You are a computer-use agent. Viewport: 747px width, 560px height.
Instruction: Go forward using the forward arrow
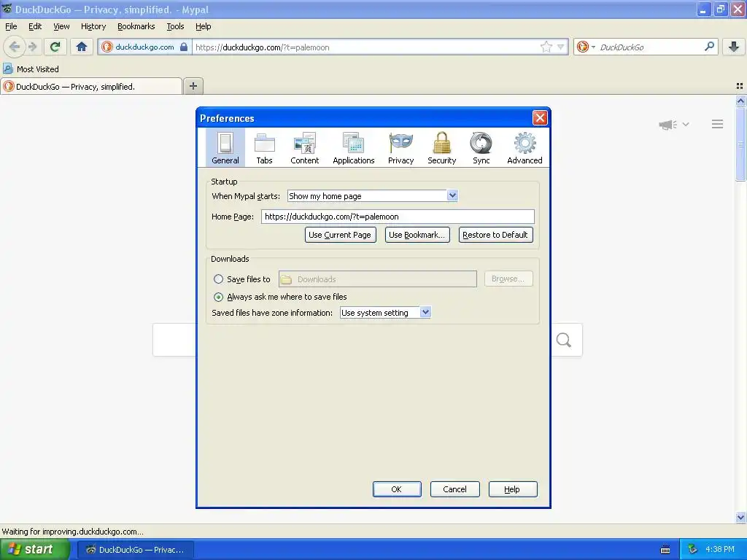(32, 47)
